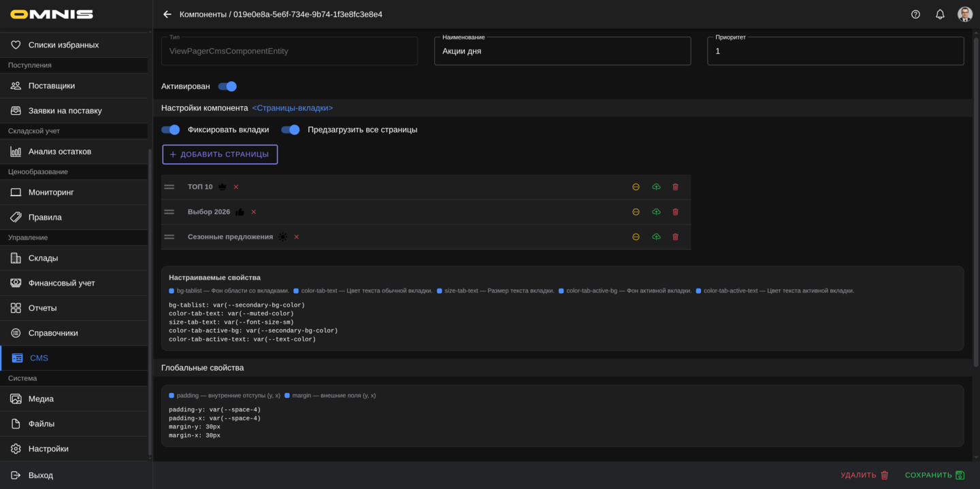Click the back arrow next to Компоненты

click(167, 14)
